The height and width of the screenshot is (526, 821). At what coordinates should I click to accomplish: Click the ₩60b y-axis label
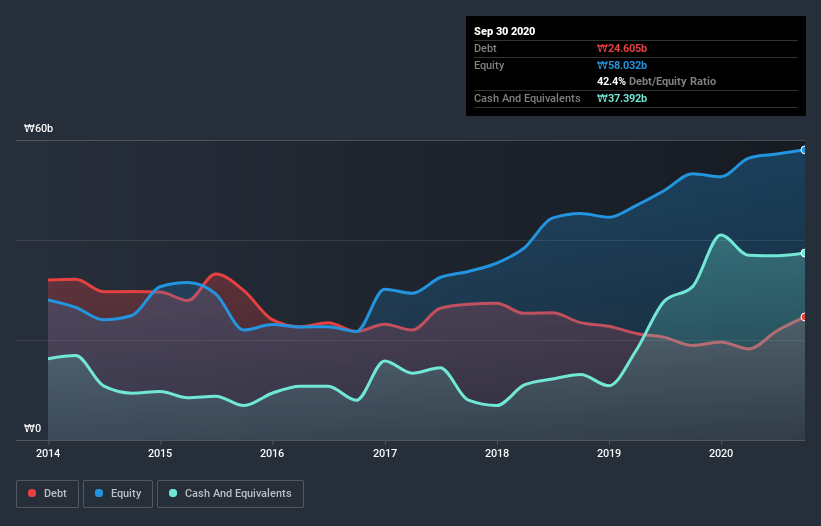click(39, 129)
